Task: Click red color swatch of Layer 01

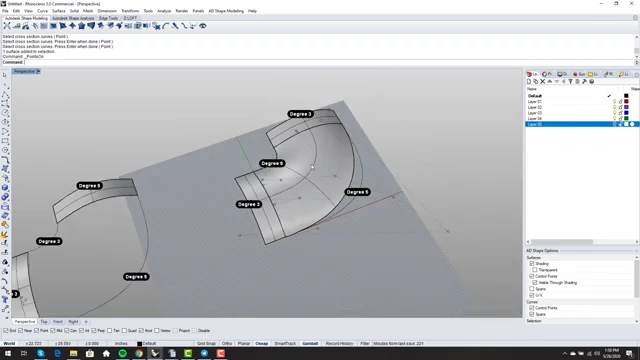Action: click(x=626, y=101)
